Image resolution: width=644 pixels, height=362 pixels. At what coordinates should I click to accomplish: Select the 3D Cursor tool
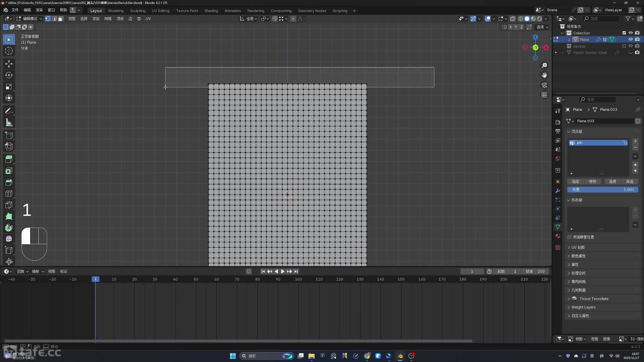point(9,51)
